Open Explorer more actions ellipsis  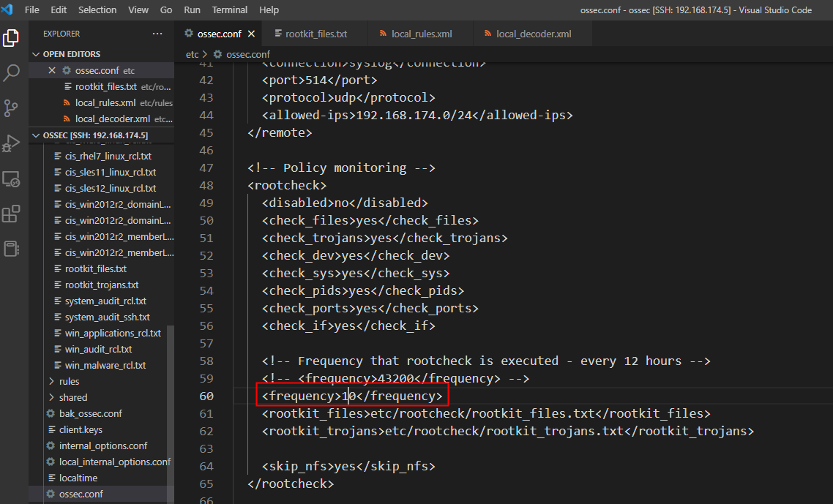click(x=157, y=34)
